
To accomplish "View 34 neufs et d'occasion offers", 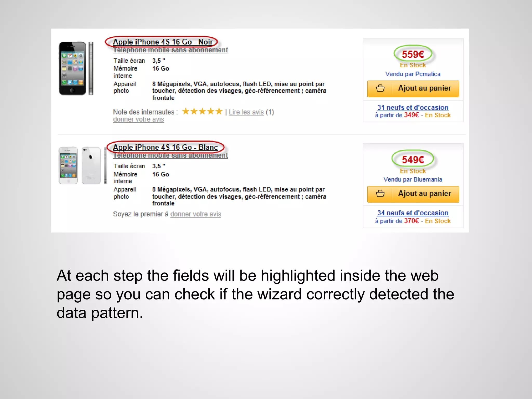I will click(x=413, y=213).
